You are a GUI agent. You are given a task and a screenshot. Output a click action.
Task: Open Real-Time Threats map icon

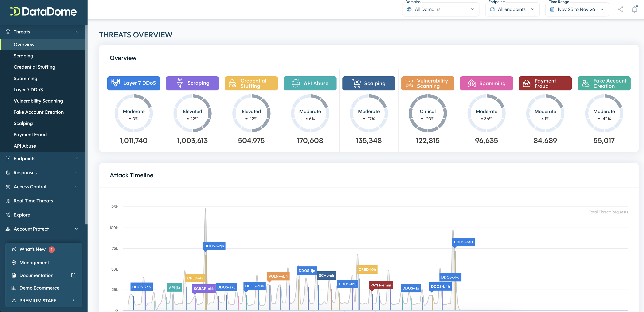point(8,200)
